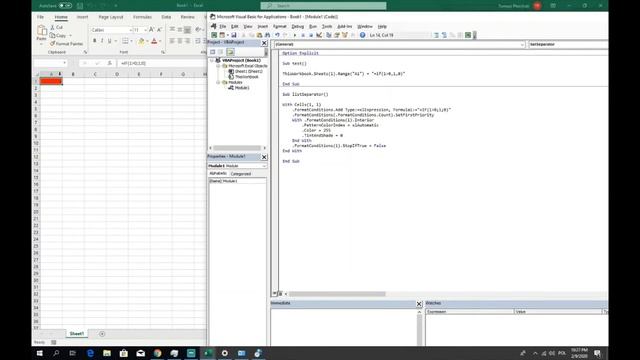Click the Insert Function fx icon
The width and height of the screenshot is (640, 360).
(x=109, y=63)
